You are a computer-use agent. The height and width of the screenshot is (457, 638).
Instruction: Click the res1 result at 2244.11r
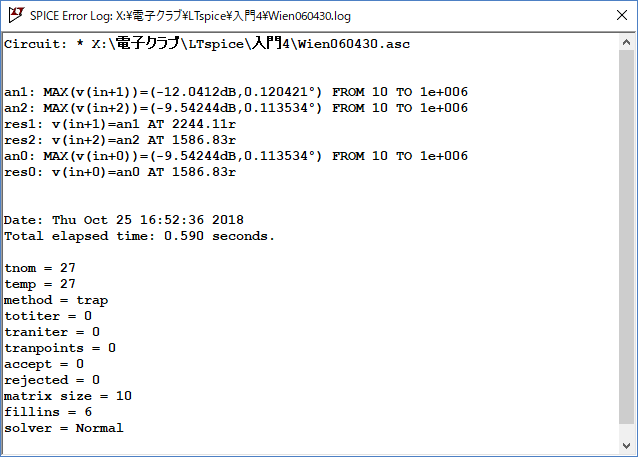tap(120, 124)
